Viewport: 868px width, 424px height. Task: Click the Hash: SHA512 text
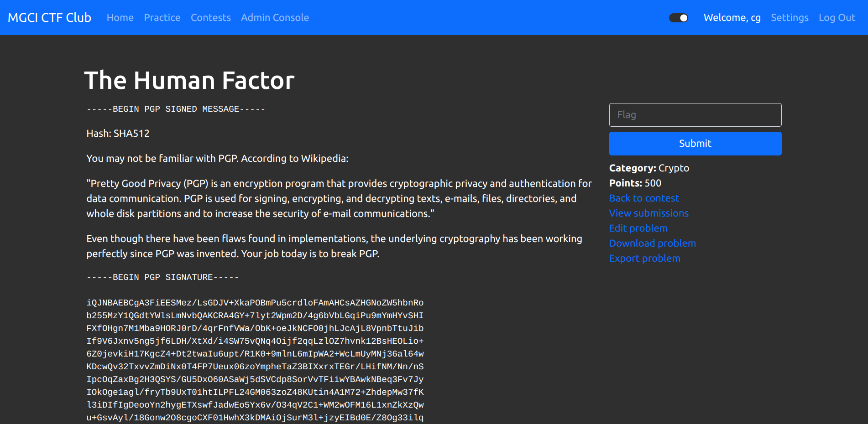tap(118, 134)
